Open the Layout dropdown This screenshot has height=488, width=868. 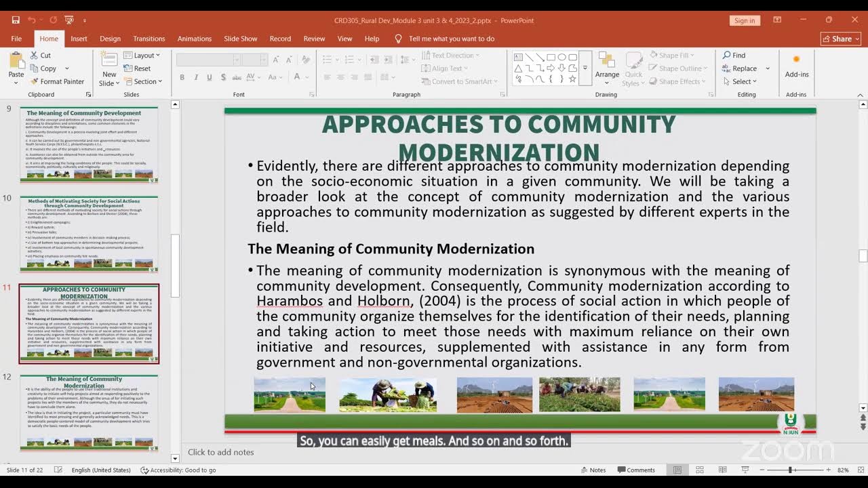point(142,56)
